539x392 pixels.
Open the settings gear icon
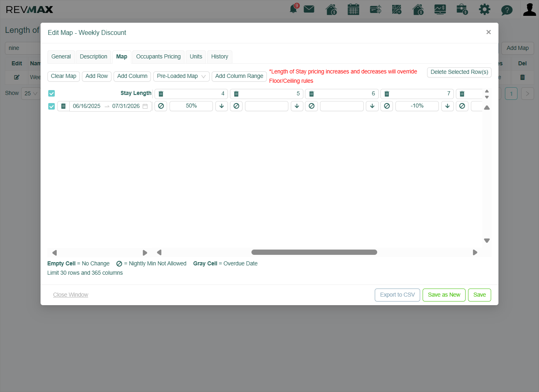point(485,9)
